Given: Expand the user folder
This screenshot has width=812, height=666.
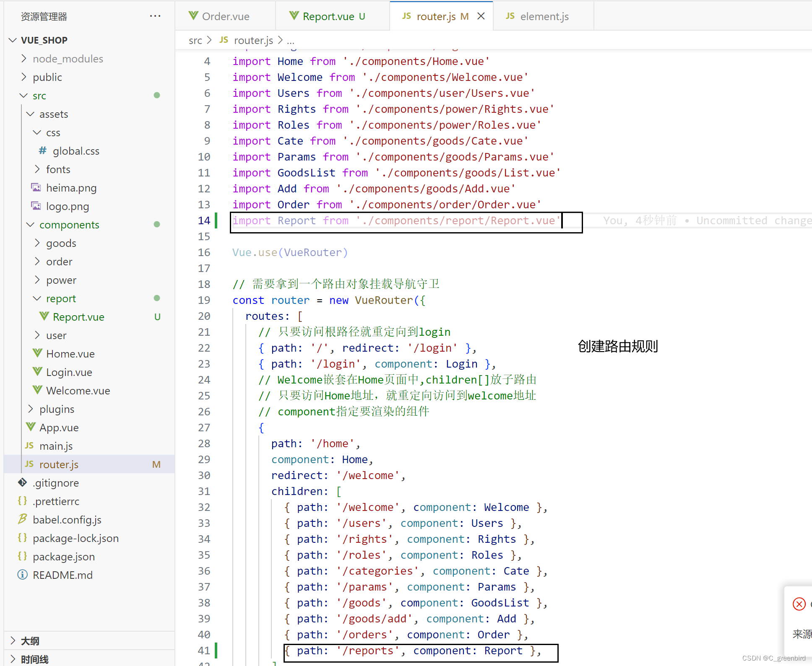Looking at the screenshot, I should tap(37, 335).
